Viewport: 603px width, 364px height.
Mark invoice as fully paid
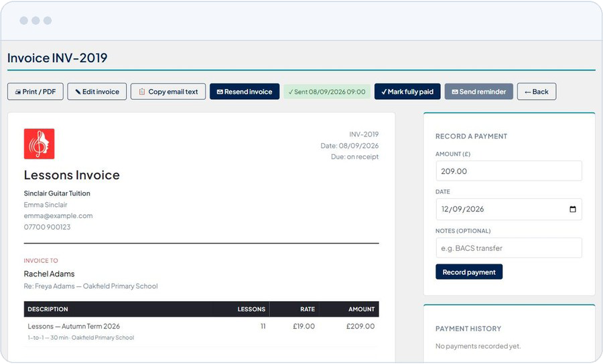pos(407,92)
